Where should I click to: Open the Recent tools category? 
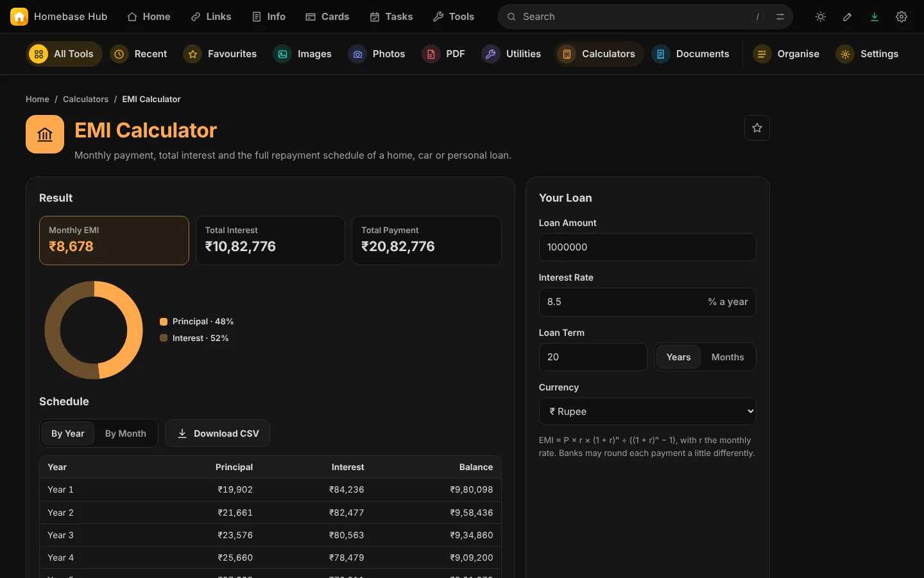[139, 54]
